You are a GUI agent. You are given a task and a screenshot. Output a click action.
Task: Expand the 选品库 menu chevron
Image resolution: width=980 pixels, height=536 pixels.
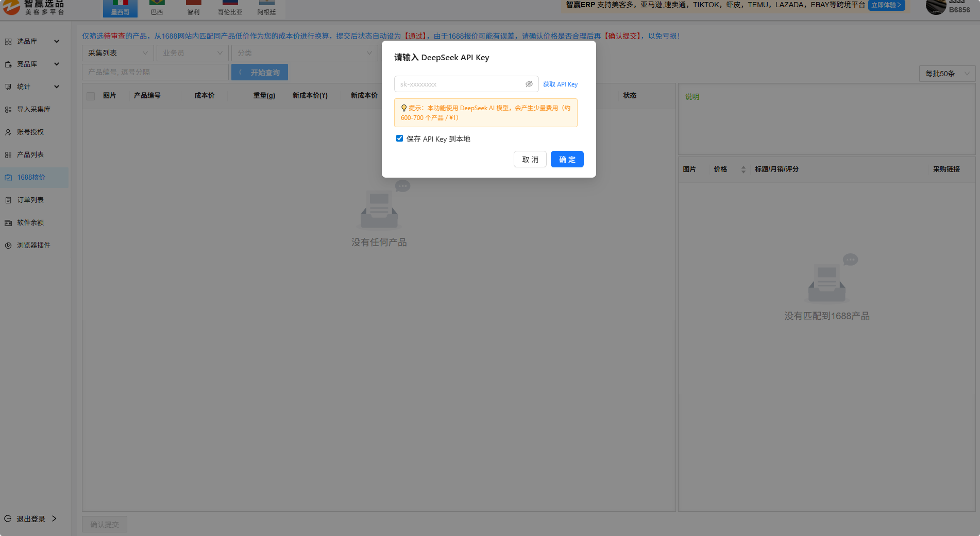click(x=57, y=42)
